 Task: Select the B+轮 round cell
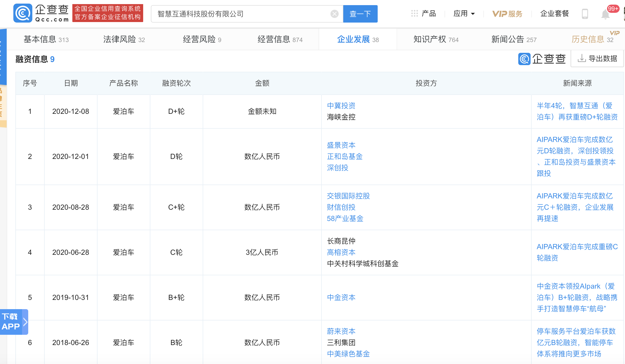coord(176,297)
